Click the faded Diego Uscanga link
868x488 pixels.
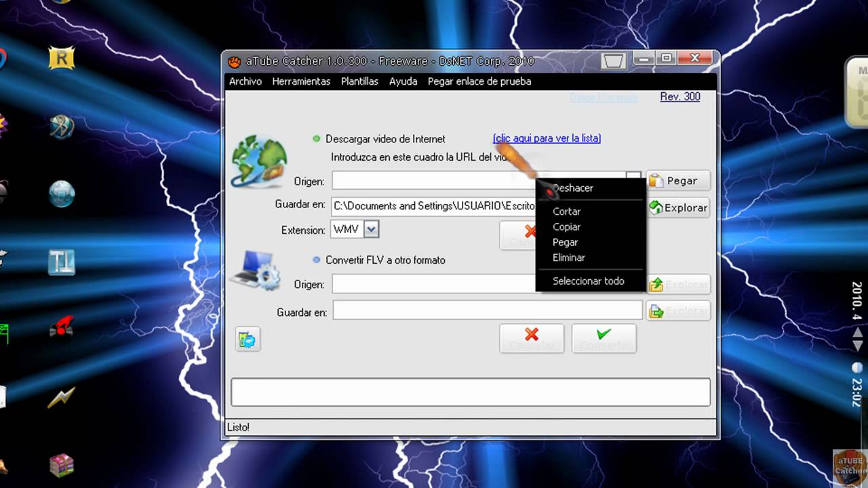pyautogui.click(x=604, y=98)
